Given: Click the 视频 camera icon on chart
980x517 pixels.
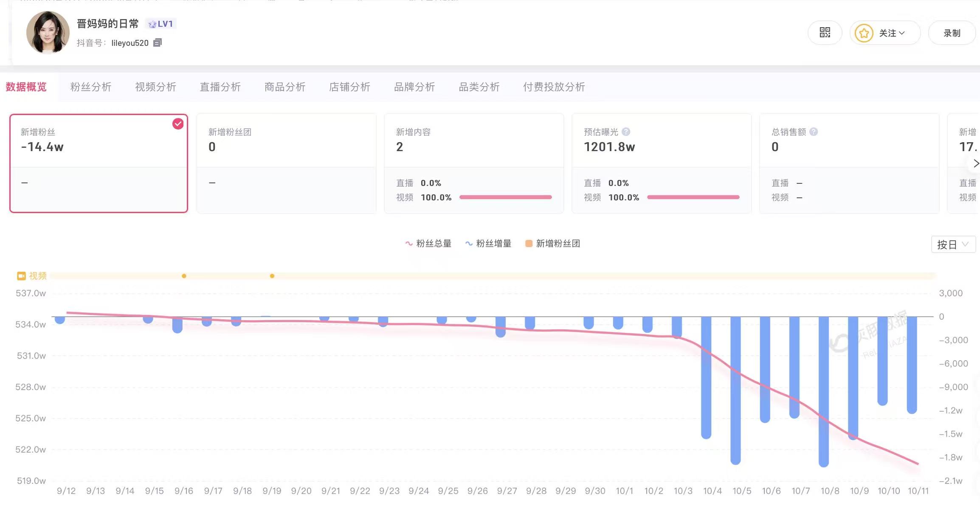Looking at the screenshot, I should pyautogui.click(x=21, y=276).
